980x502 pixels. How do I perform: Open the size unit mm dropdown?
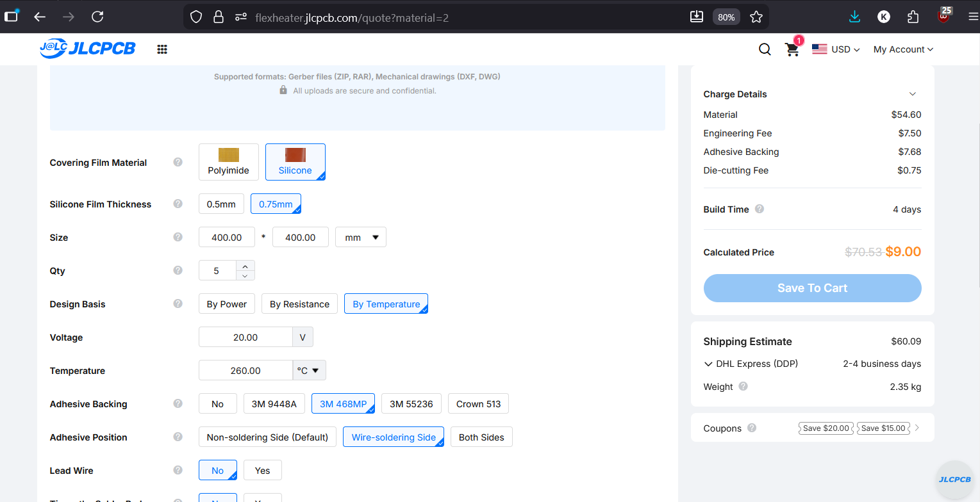(x=361, y=238)
